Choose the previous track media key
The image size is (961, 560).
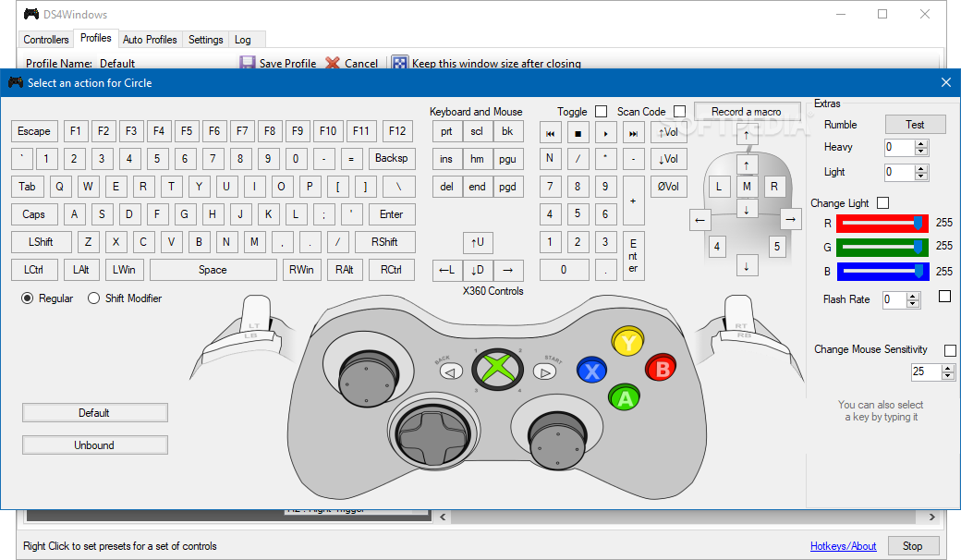click(x=550, y=133)
